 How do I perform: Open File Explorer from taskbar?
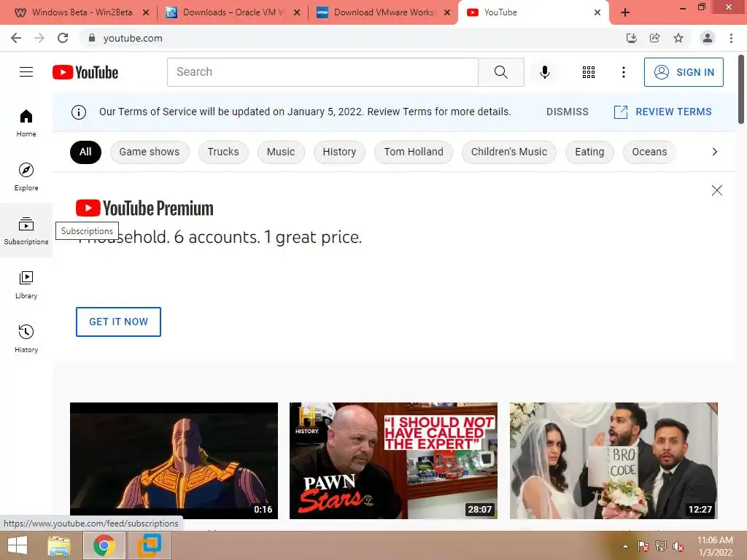point(59,545)
